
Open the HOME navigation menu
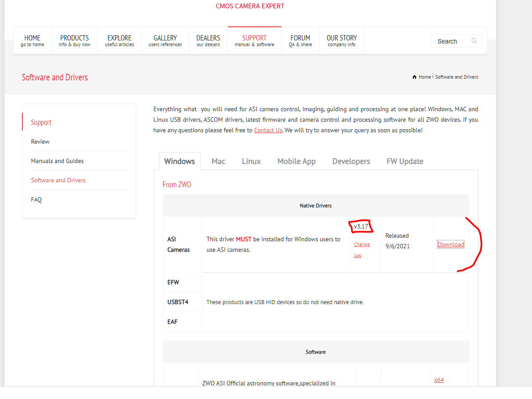(x=32, y=40)
